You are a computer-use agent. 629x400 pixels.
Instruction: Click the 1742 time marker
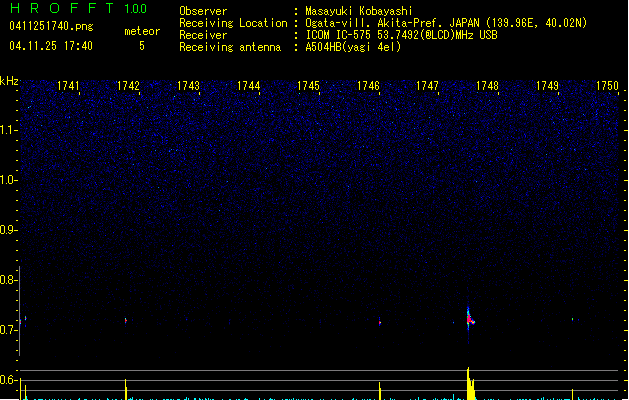(x=128, y=86)
